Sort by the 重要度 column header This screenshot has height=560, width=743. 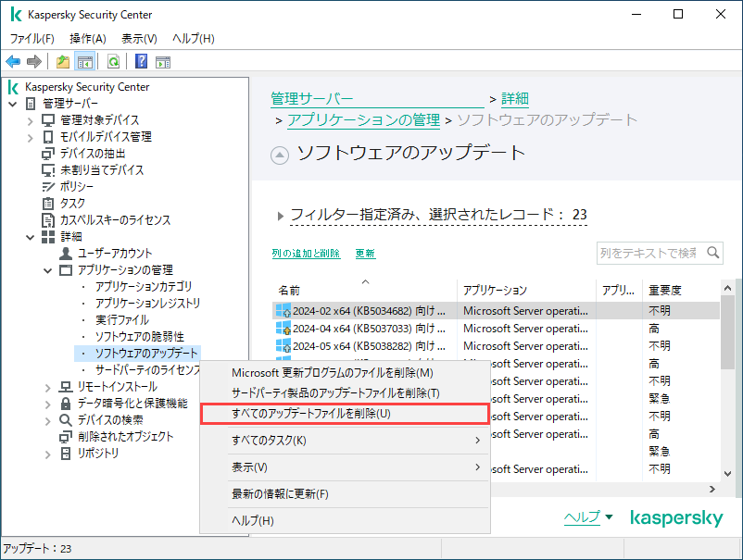click(680, 290)
